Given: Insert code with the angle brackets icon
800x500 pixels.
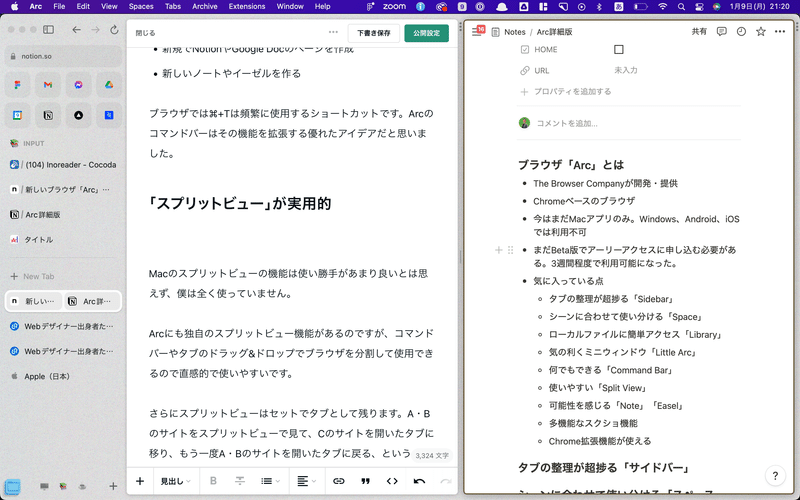Looking at the screenshot, I should coord(392,481).
